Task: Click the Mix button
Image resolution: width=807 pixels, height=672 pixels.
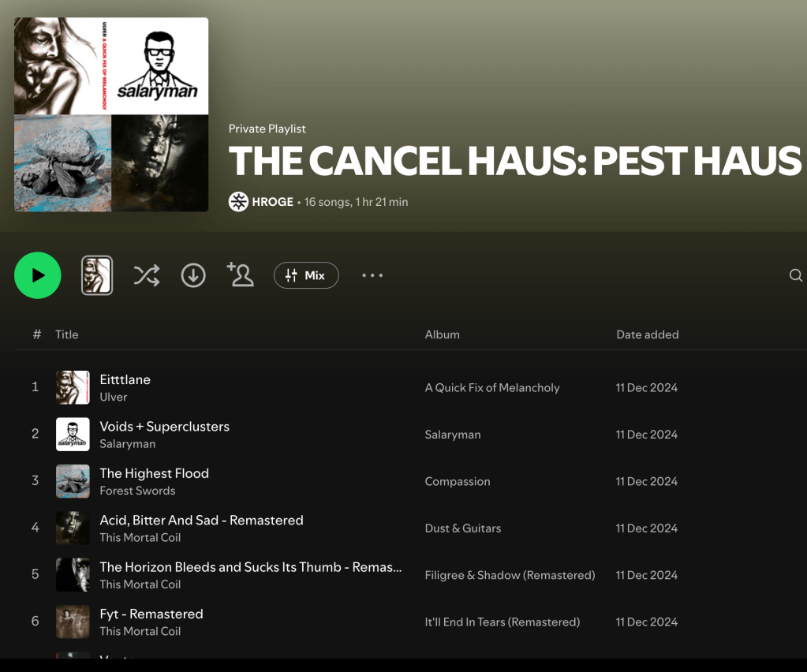Action: coord(306,275)
